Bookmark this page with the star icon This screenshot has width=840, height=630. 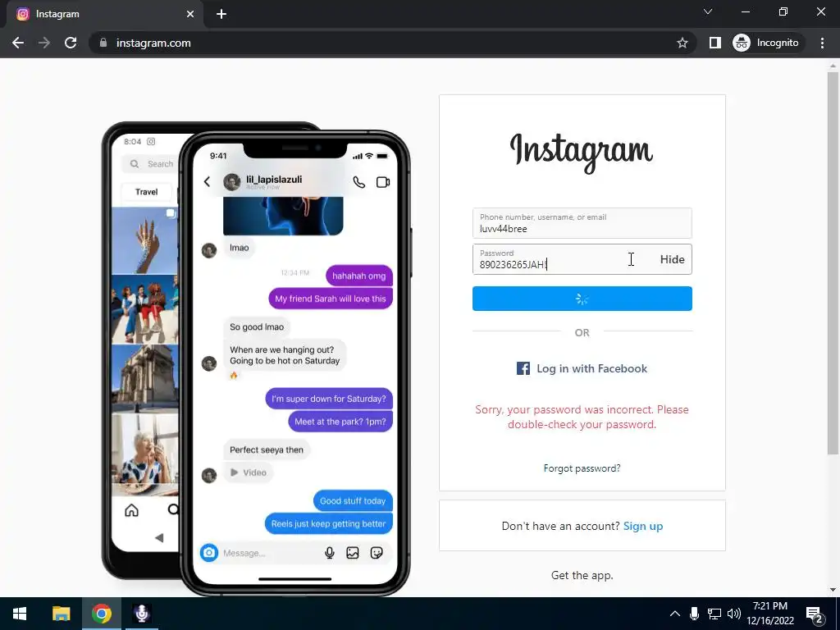click(682, 43)
